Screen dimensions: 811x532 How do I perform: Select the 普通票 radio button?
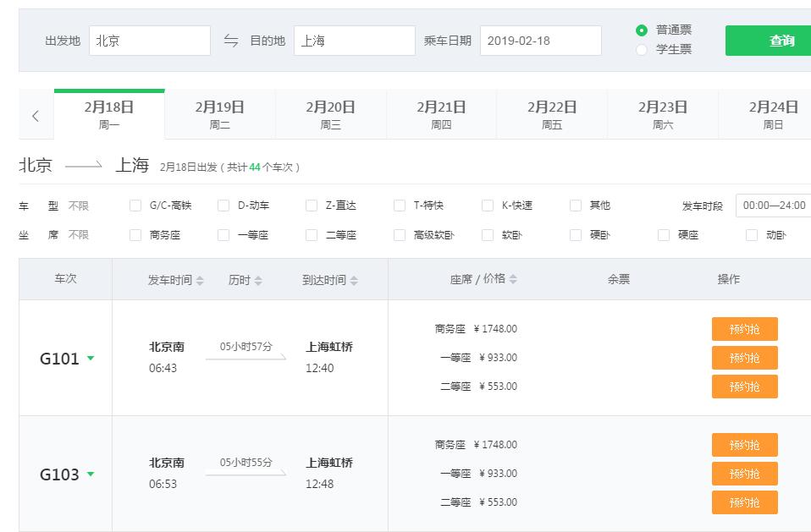coord(642,30)
